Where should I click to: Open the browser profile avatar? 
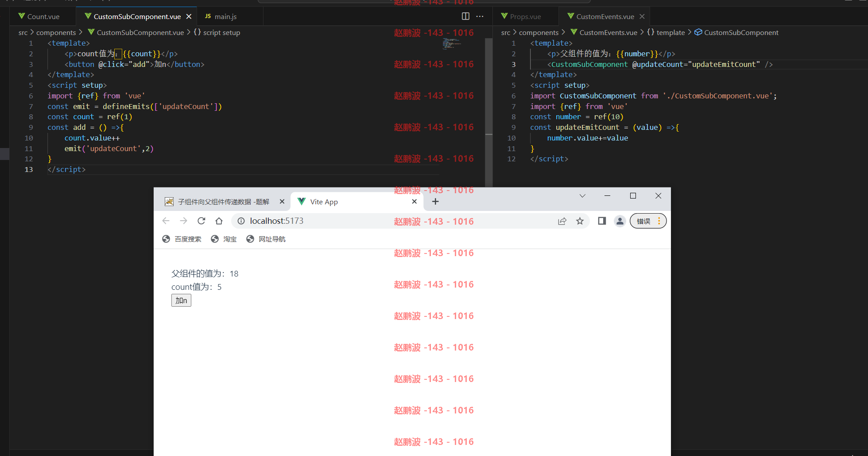click(620, 221)
